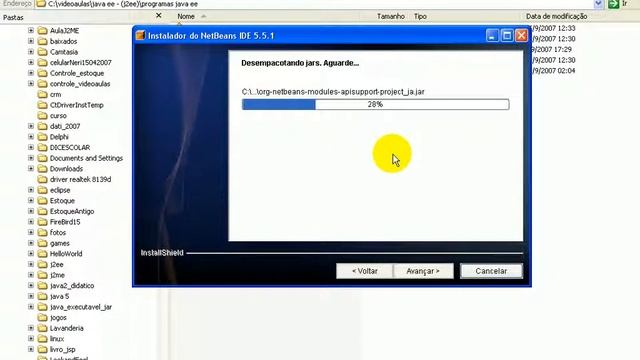Expand the eclipse folder node
Screen dimensions: 640x360
[31, 190]
